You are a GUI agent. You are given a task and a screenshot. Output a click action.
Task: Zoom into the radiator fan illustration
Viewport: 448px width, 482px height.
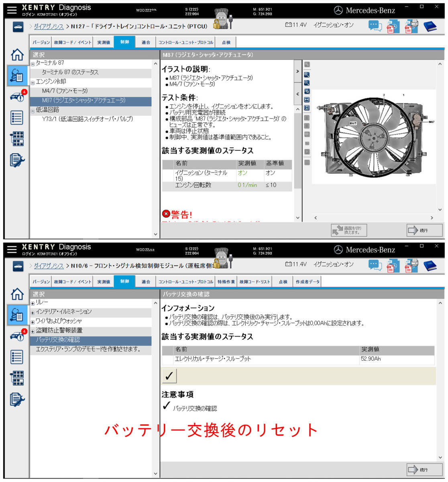tap(307, 75)
